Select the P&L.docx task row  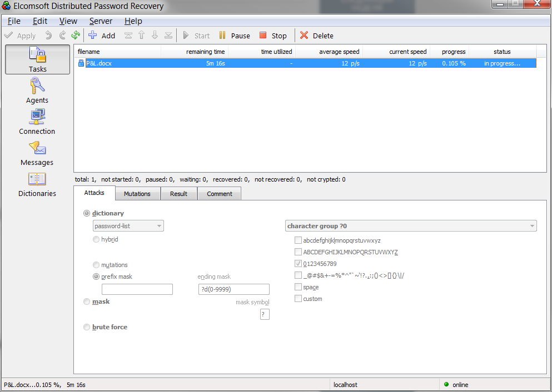(306, 63)
